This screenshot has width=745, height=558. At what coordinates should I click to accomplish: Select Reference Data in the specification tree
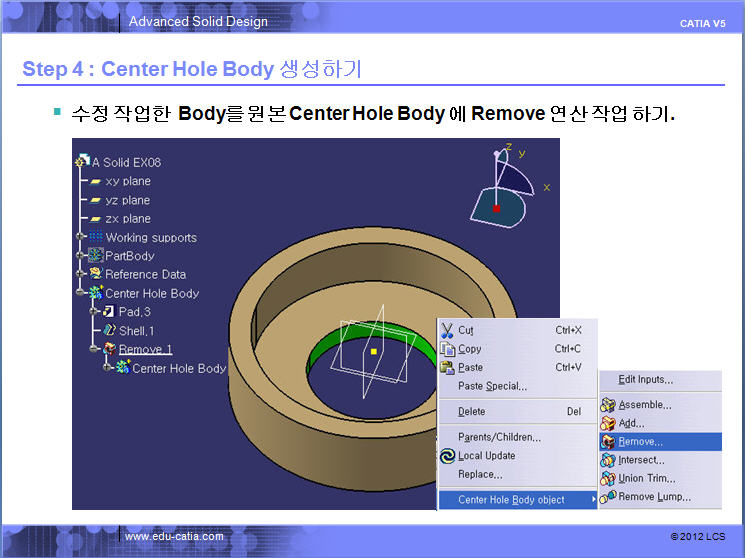coord(145,274)
